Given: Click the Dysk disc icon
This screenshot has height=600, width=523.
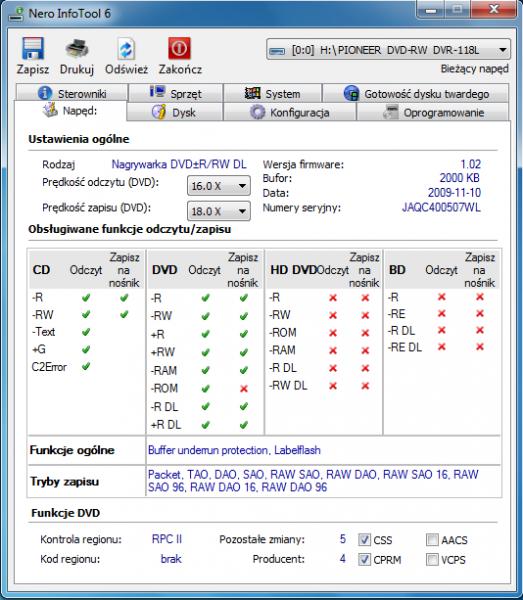Looking at the screenshot, I should 159,112.
